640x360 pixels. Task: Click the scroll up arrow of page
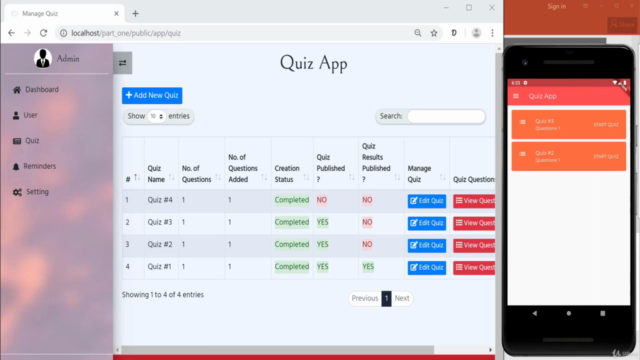[x=499, y=49]
